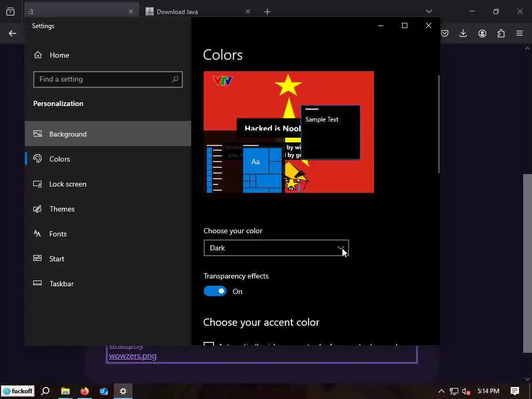Switch to the Download Java browser tab

(198, 11)
